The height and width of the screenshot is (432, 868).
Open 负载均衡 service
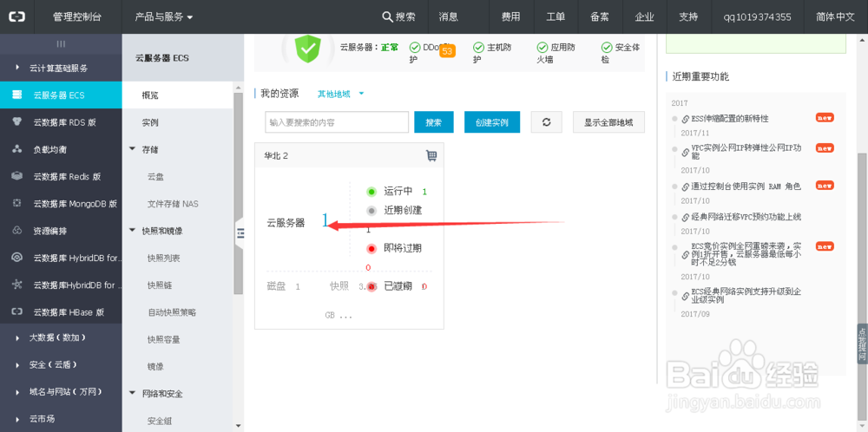[50, 149]
